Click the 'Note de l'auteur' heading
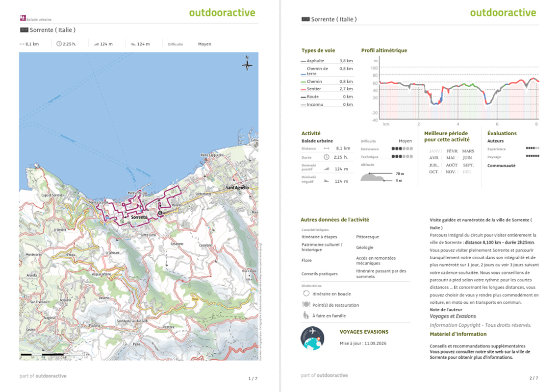Viewport: 559px width, 392px height. [x=446, y=310]
